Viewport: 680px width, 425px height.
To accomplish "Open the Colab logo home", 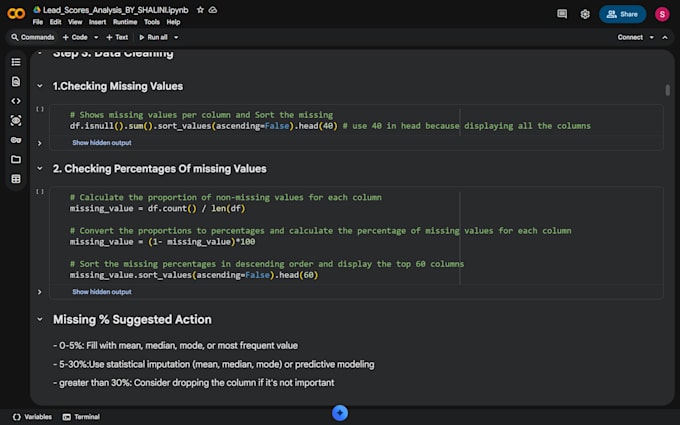I will click(16, 13).
